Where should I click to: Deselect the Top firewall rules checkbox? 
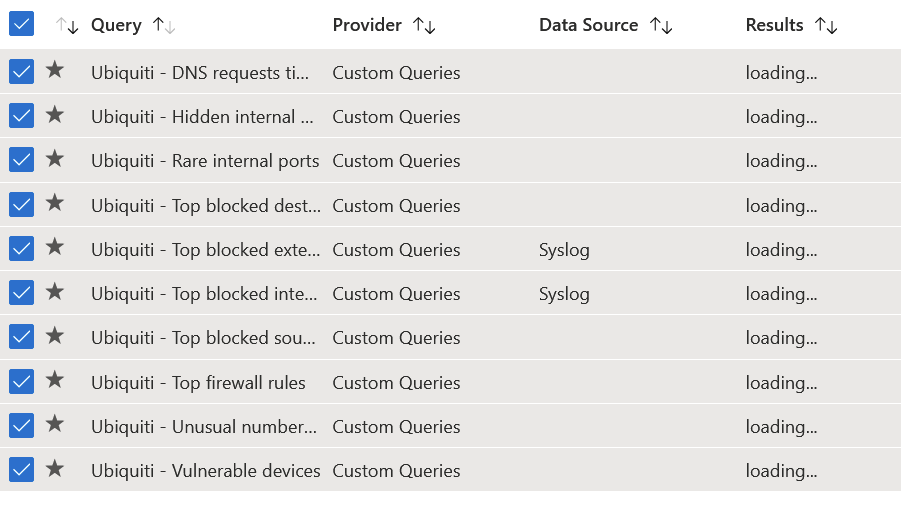(21, 381)
